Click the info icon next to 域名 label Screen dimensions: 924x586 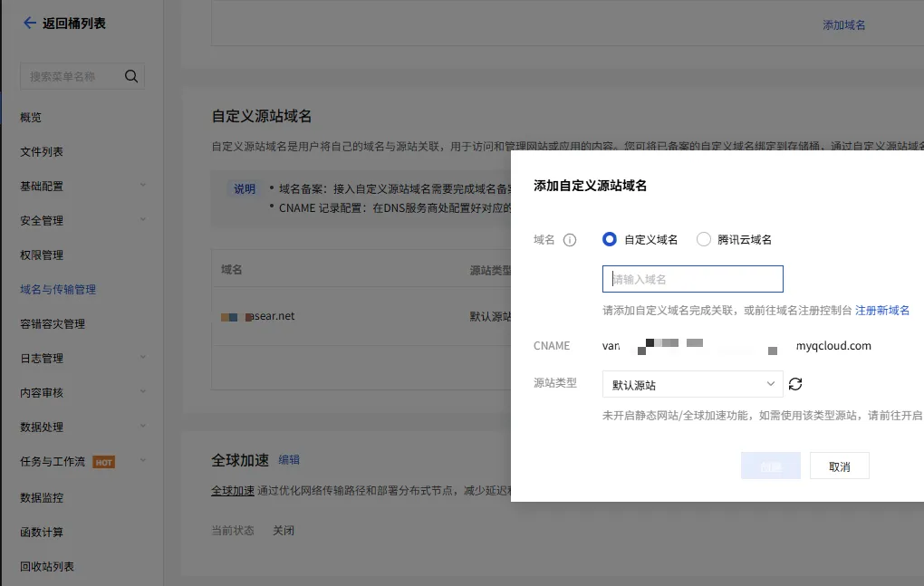(570, 240)
